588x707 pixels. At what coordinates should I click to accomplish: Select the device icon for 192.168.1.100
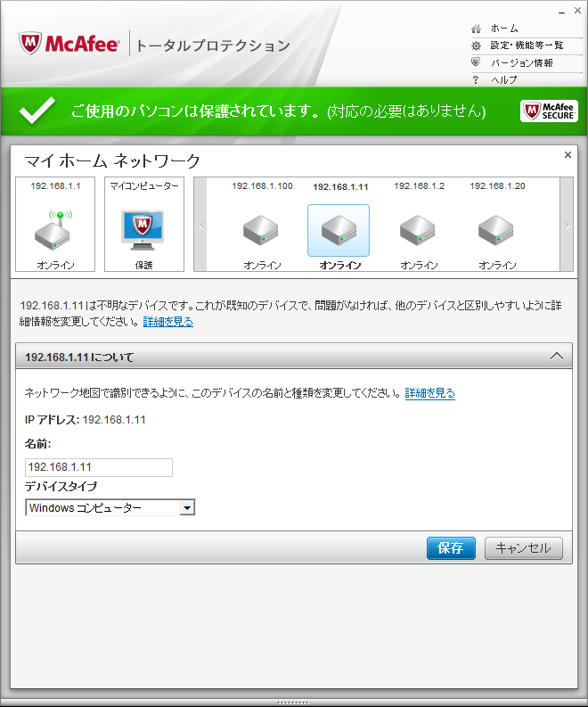point(260,230)
